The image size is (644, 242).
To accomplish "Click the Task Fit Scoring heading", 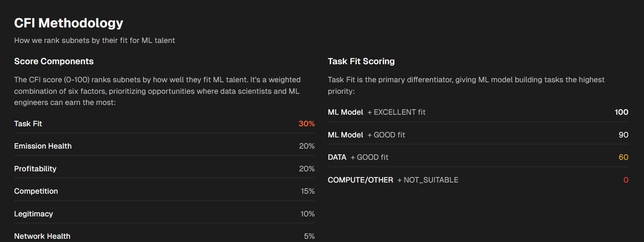I will point(361,61).
